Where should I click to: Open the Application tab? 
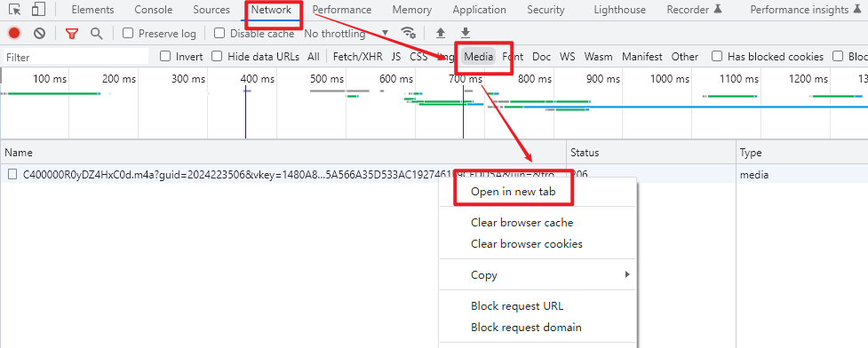tap(480, 10)
